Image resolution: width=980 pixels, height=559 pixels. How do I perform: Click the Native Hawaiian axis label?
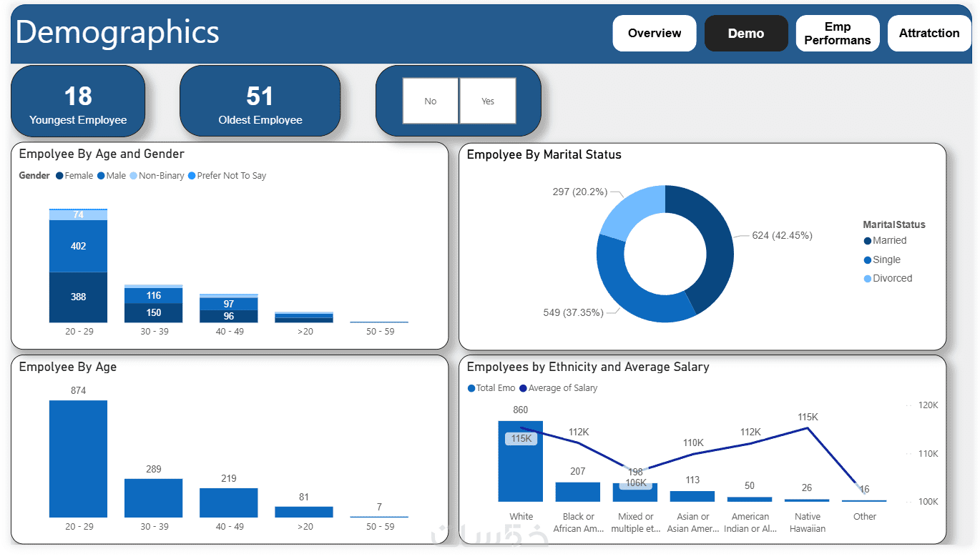(x=808, y=523)
